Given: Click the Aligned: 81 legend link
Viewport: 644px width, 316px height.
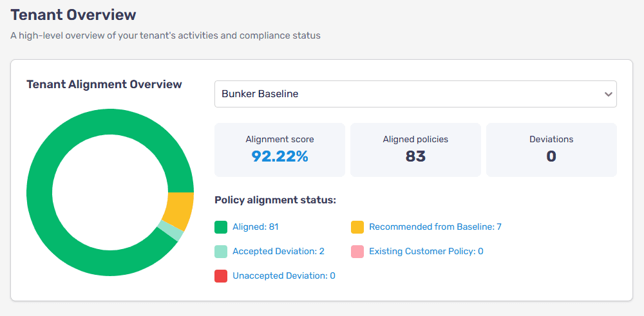Looking at the screenshot, I should (255, 227).
